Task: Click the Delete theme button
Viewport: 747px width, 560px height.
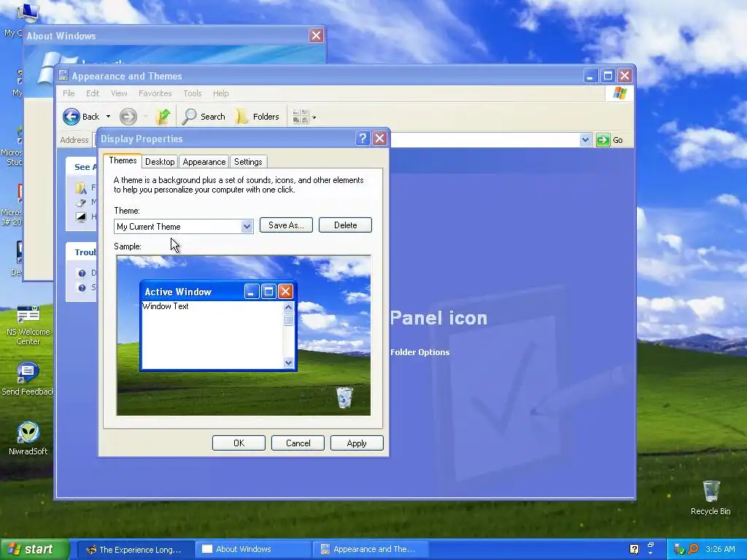Action: tap(345, 225)
